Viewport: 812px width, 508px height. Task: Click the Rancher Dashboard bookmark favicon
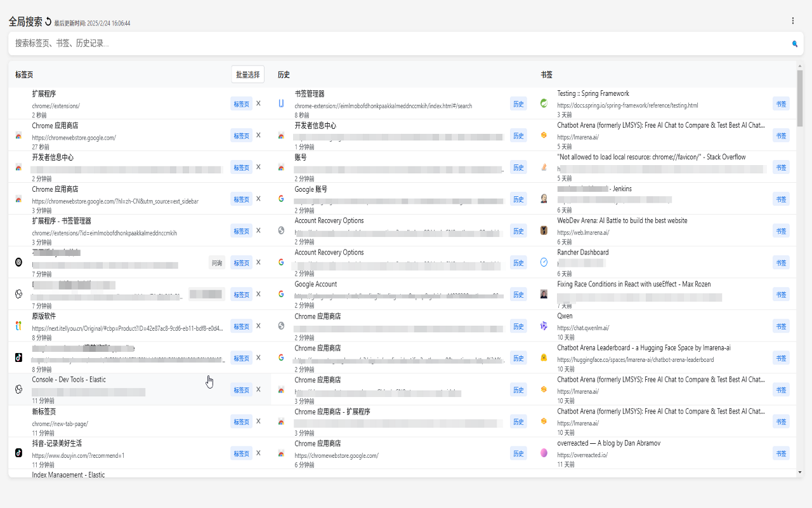click(544, 262)
